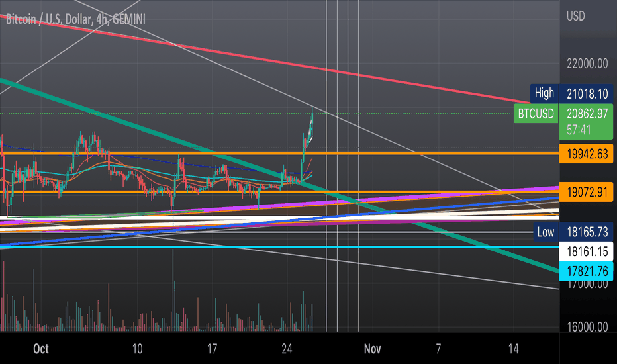Click the current price label 20862.97

pos(587,114)
